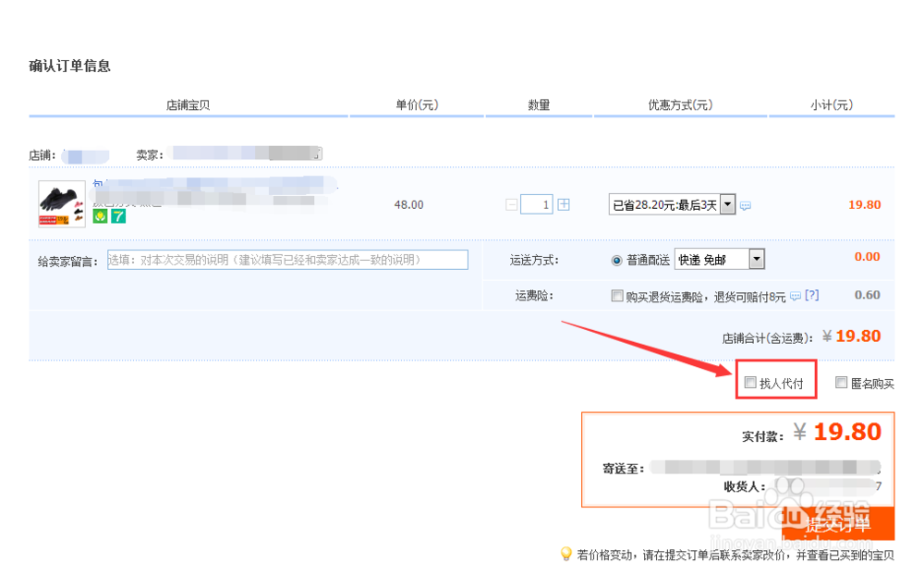
Task: Click the 店铺宝贝 column header
Action: tap(188, 104)
